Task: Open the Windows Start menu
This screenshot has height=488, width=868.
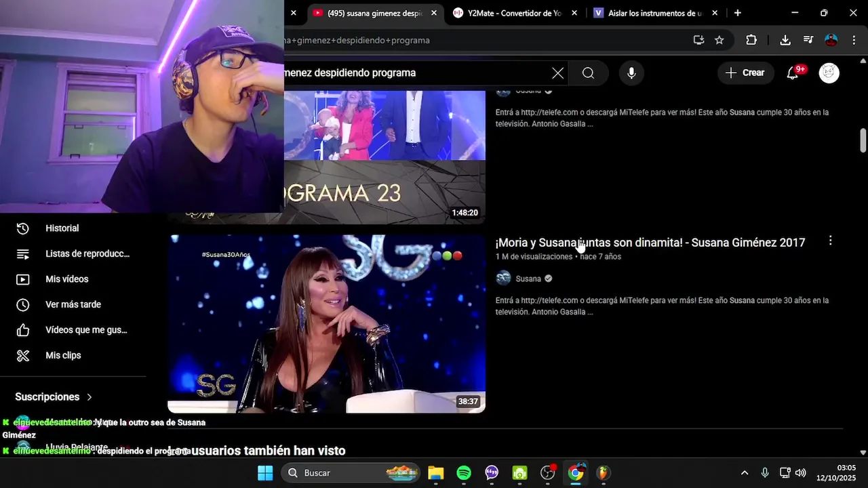Action: pos(265,472)
